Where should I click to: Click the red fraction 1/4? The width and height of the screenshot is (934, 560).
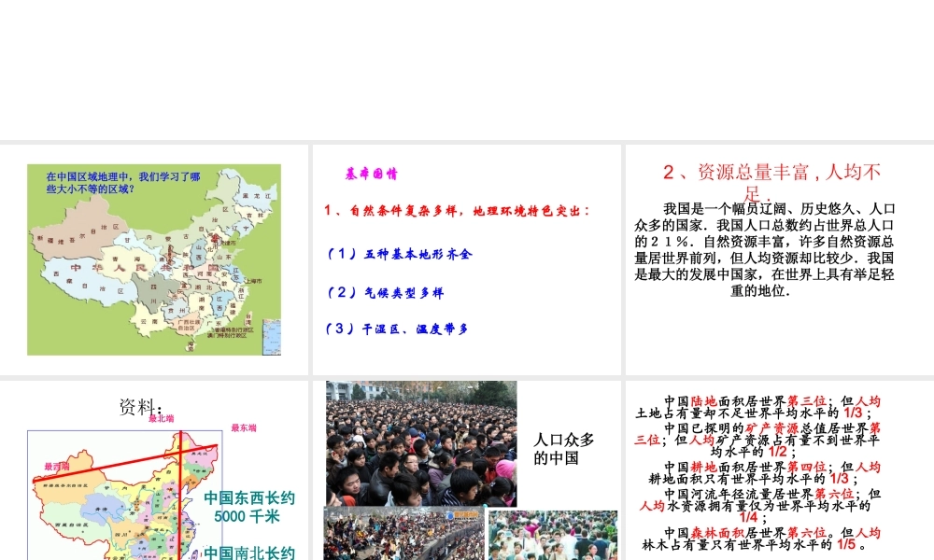coord(748,517)
